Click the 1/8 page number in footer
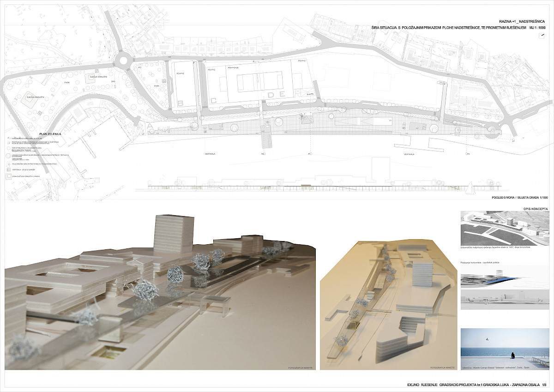 click(544, 385)
